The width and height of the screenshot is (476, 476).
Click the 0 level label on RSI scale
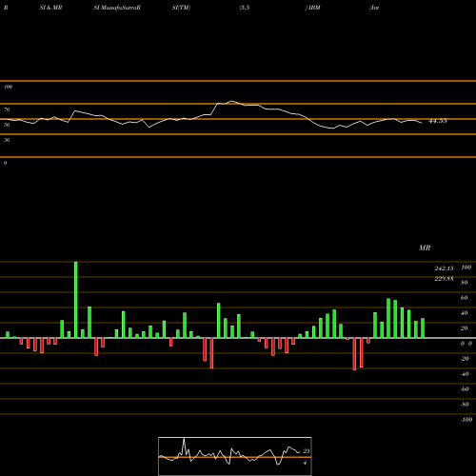tap(5, 163)
